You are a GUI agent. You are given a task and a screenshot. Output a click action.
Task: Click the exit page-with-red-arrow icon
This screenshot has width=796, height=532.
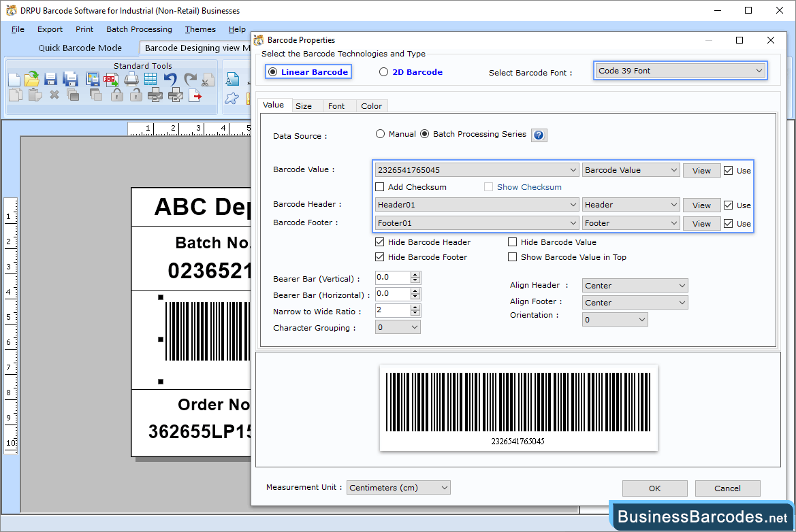[x=195, y=95]
